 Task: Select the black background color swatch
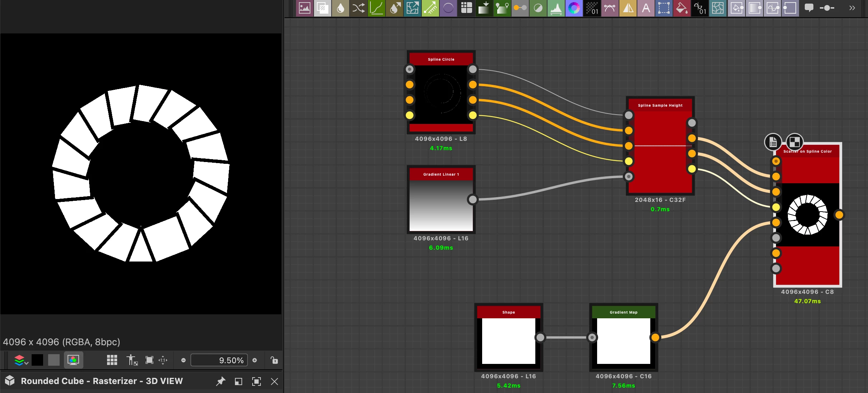(x=37, y=360)
